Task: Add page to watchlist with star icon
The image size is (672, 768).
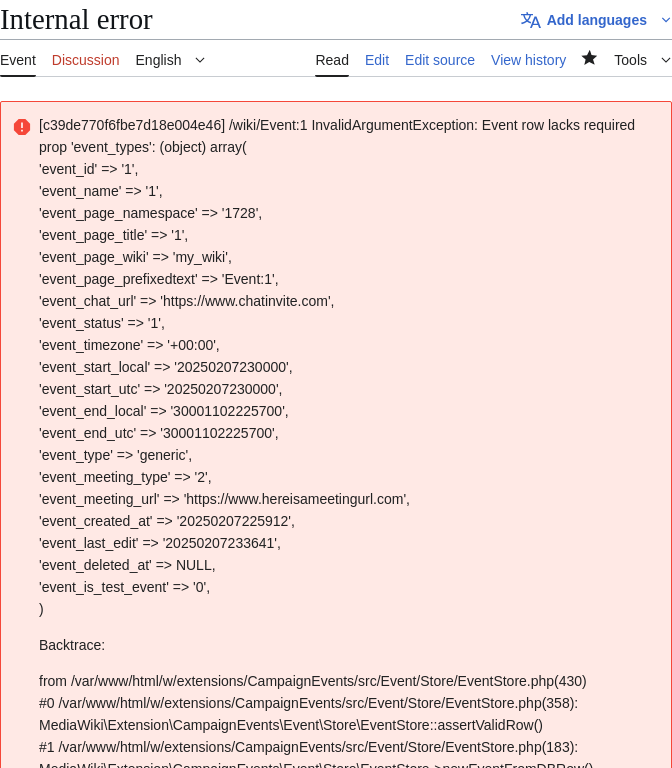Action: tap(589, 58)
